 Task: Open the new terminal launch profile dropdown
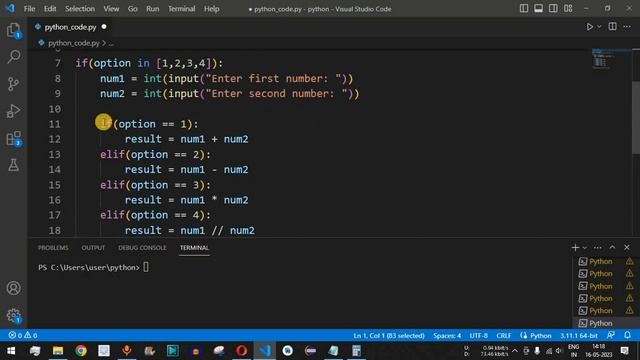(585, 248)
